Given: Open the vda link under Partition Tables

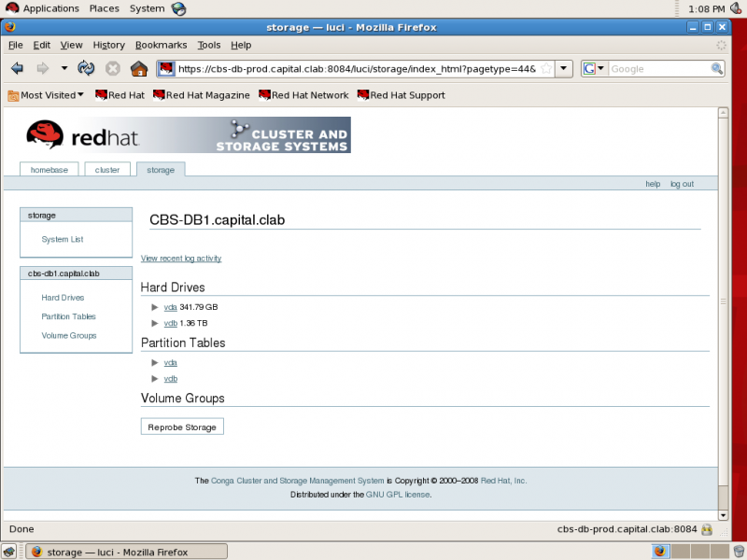Looking at the screenshot, I should pyautogui.click(x=170, y=362).
